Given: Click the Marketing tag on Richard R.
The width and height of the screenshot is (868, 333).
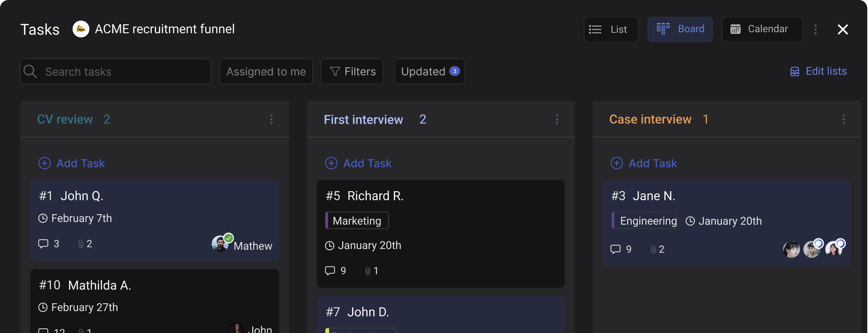Looking at the screenshot, I should [x=357, y=220].
